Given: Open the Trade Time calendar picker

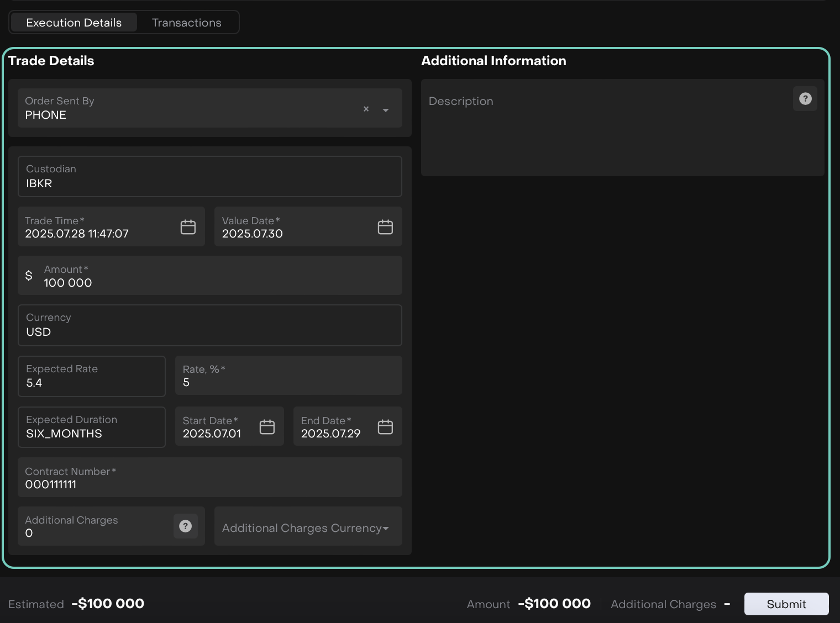Looking at the screenshot, I should pyautogui.click(x=188, y=227).
